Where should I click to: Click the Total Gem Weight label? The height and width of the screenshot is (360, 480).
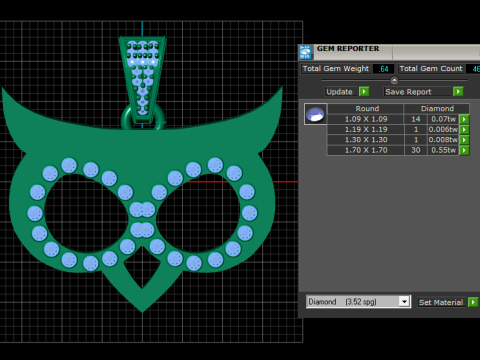click(x=336, y=69)
